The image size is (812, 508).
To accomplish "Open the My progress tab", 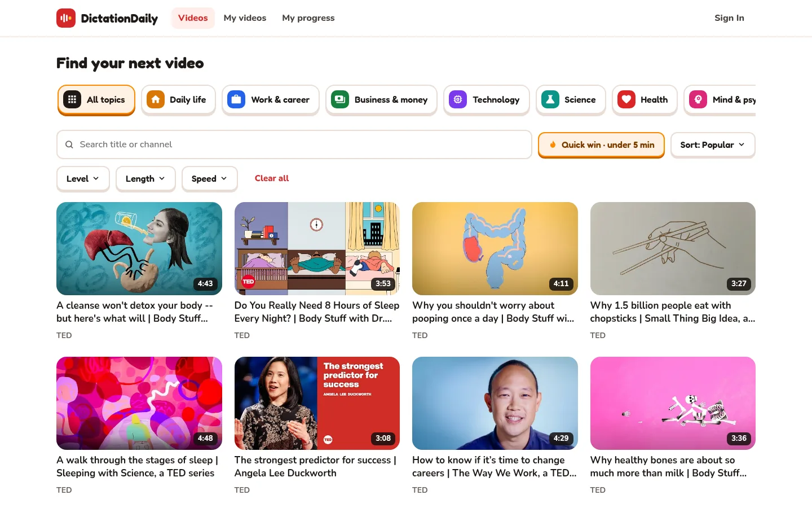I will pos(308,18).
